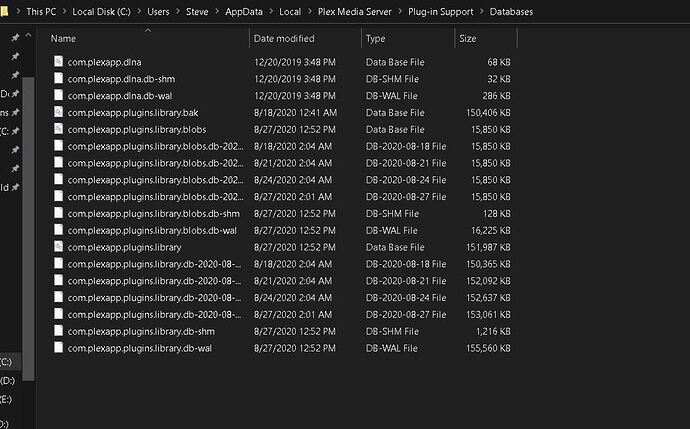Image resolution: width=690 pixels, height=429 pixels.
Task: Click the Size column header
Action: coord(467,38)
